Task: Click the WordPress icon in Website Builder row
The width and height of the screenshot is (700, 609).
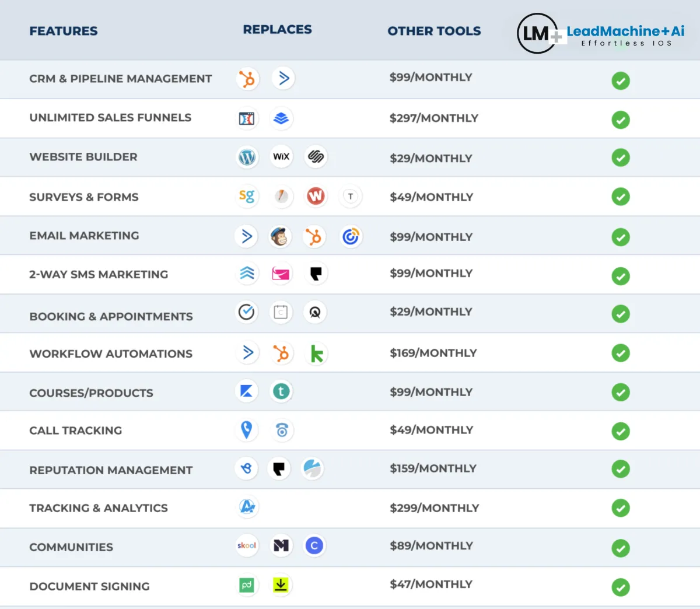Action: (247, 157)
